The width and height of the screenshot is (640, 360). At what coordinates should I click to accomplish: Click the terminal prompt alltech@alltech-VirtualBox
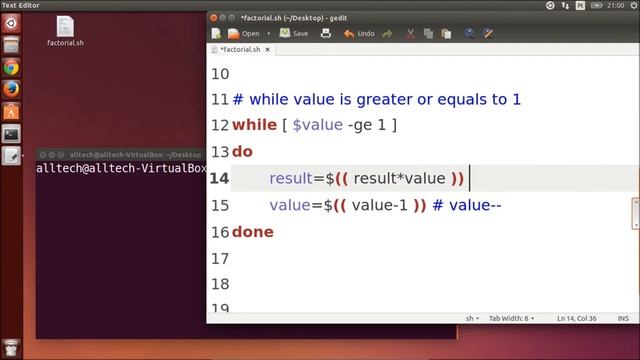click(121, 168)
